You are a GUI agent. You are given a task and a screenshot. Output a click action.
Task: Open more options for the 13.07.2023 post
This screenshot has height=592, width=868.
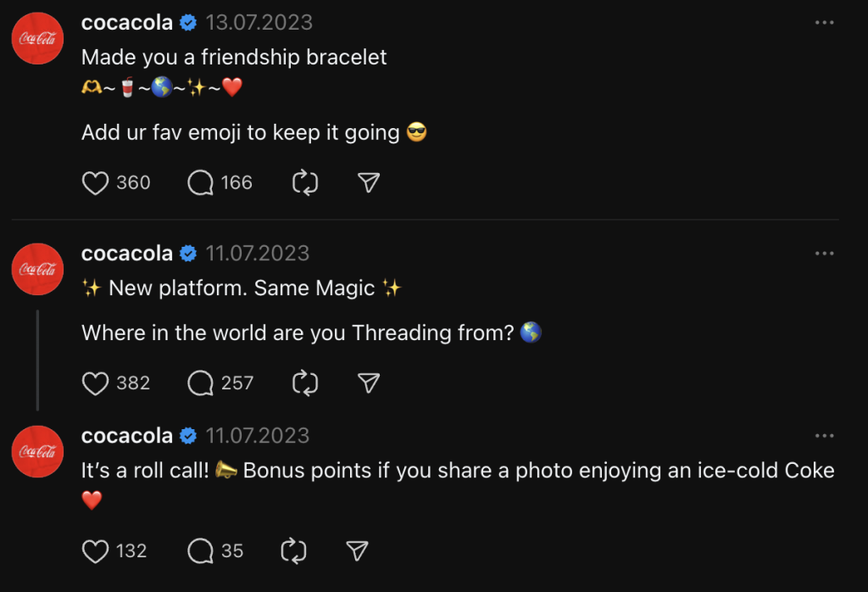[824, 23]
